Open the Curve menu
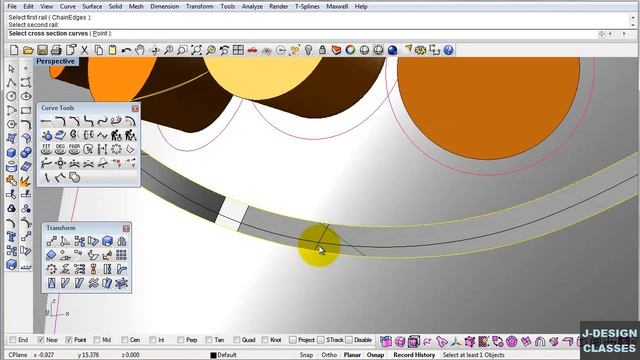Viewport: 640px width, 360px height. (68, 7)
